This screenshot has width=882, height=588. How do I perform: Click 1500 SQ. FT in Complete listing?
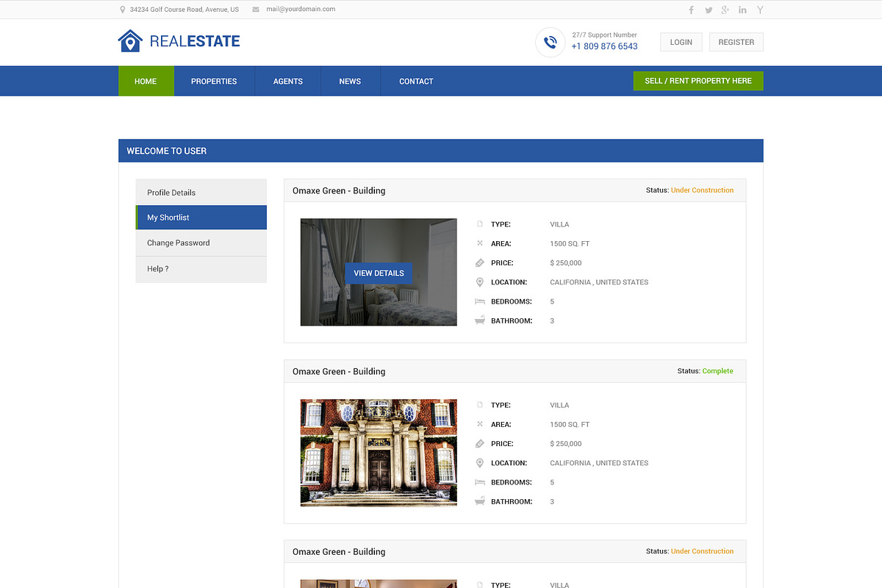pos(570,425)
